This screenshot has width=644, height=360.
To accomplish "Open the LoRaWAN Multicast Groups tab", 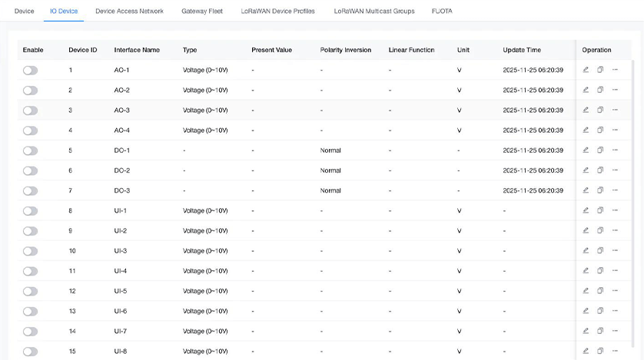I will (x=374, y=12).
